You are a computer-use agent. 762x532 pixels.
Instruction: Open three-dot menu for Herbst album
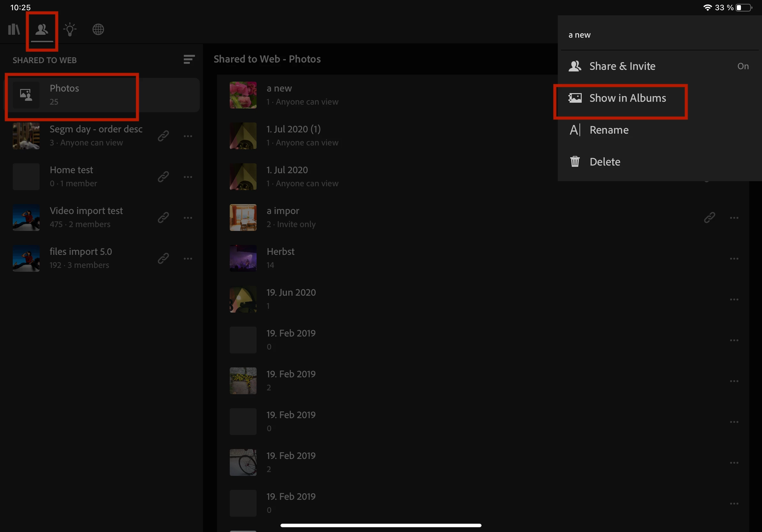pos(734,258)
